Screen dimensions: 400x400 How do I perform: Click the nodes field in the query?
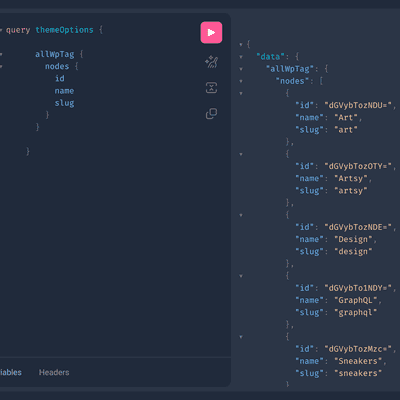pyautogui.click(x=57, y=66)
